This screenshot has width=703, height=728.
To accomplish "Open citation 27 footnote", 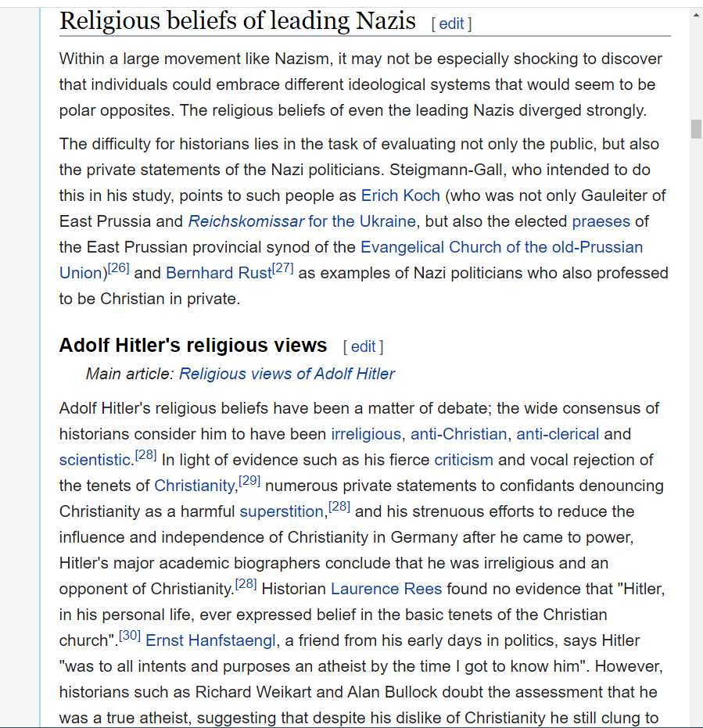I will [283, 268].
